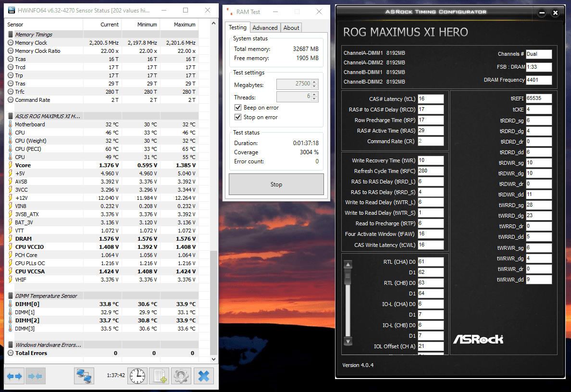Click the Sensor column header
This screenshot has height=392, width=571.
(x=44, y=24)
